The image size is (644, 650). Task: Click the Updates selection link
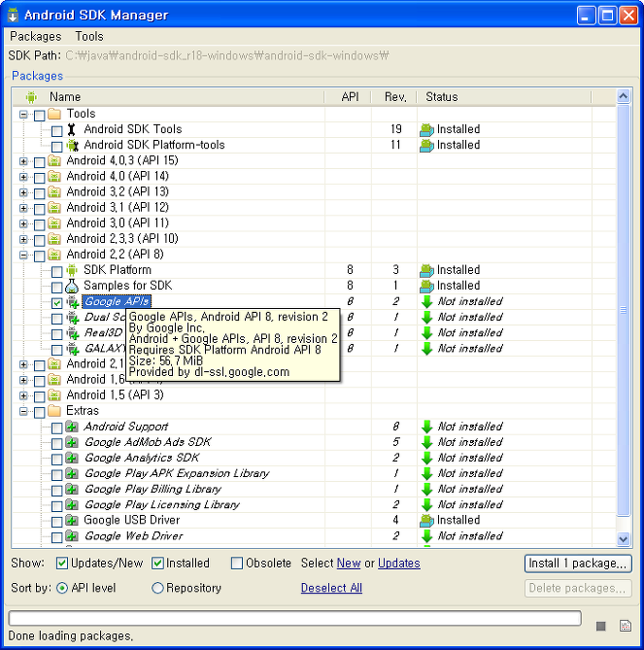tap(399, 564)
